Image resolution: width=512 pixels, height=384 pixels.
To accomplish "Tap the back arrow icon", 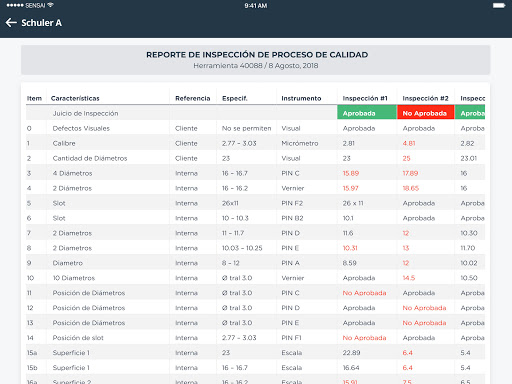I will coord(11,23).
